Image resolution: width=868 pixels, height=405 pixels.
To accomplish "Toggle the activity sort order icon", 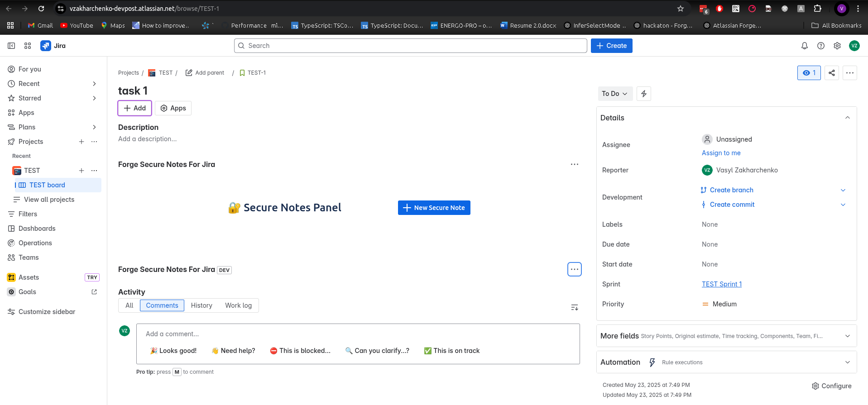I will (x=575, y=307).
